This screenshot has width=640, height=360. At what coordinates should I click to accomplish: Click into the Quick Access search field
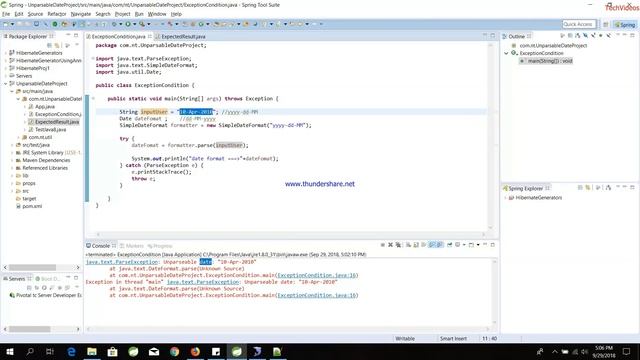tap(579, 24)
